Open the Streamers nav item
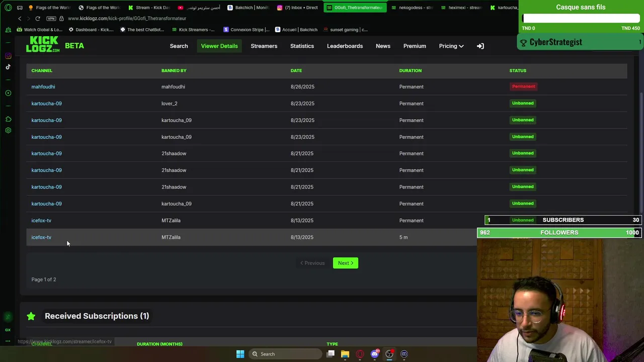644x362 pixels. pos(264,46)
